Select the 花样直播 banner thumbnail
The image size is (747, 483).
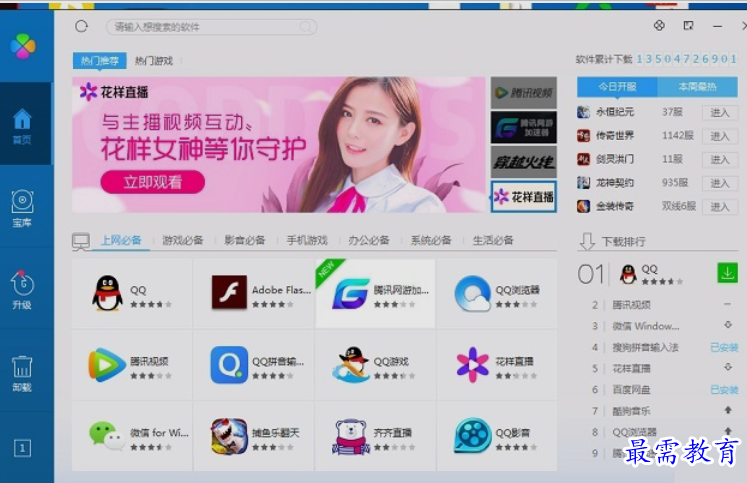click(x=524, y=196)
